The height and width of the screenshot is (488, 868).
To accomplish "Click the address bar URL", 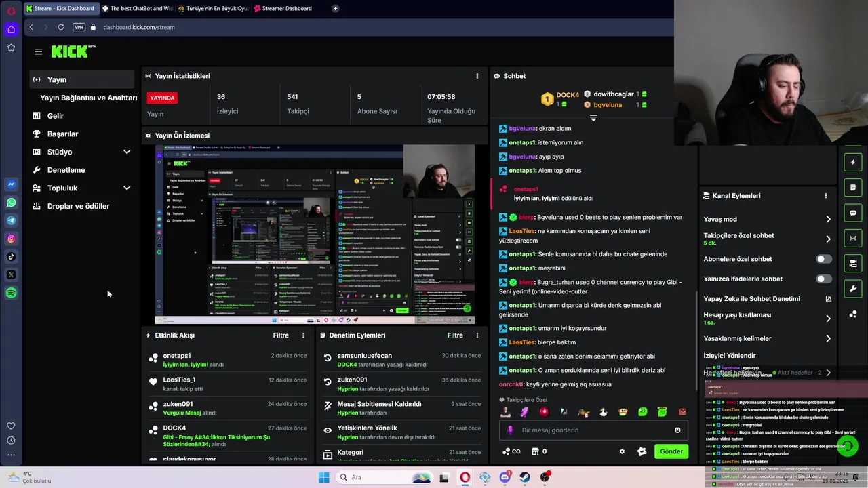I will [139, 27].
